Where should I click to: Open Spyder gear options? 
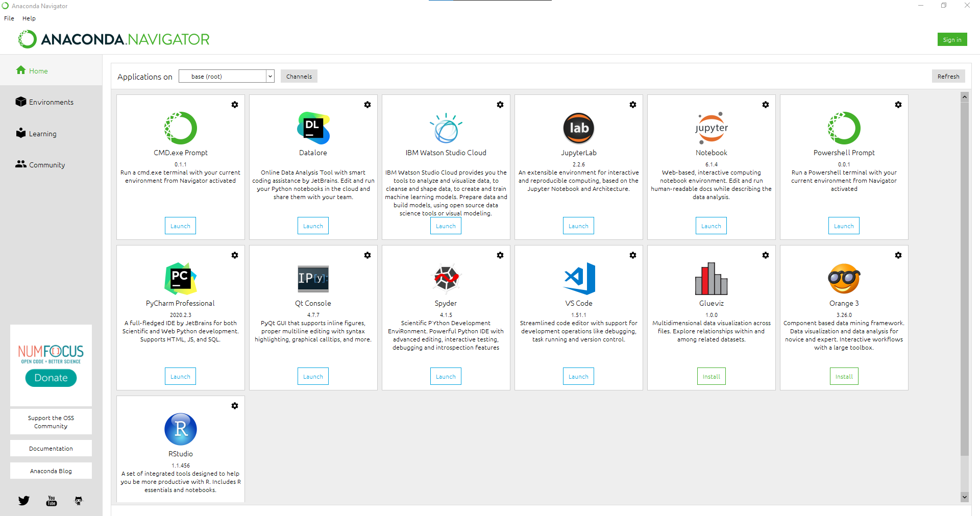[x=500, y=255]
